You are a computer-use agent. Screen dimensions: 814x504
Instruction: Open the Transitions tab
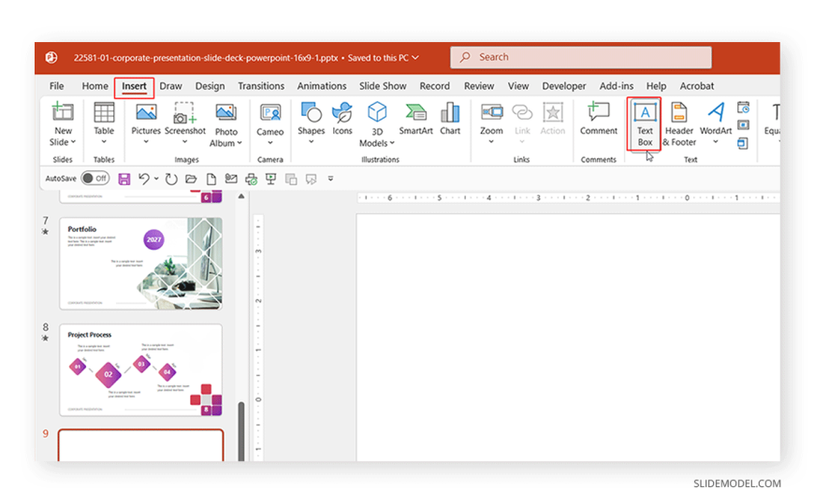point(261,86)
